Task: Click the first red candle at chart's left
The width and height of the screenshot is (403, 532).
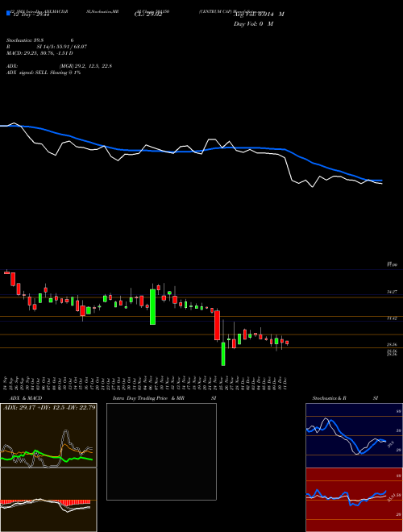Action: coord(6,272)
